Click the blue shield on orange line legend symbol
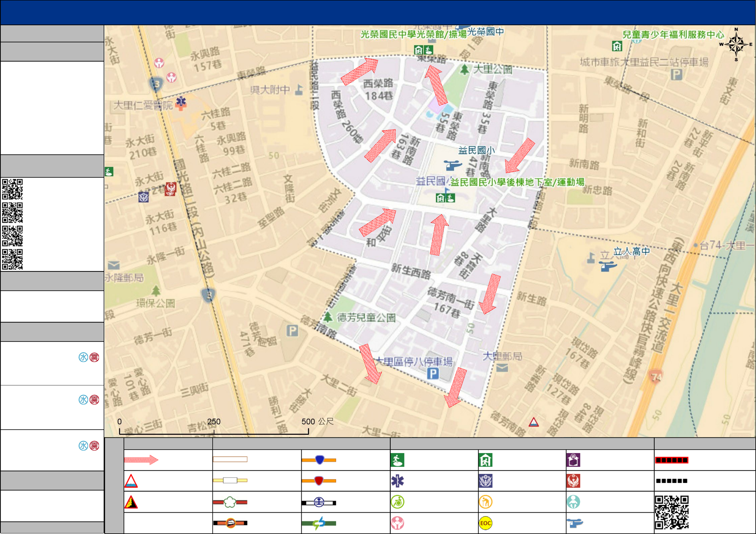The image size is (756, 534). point(319,460)
